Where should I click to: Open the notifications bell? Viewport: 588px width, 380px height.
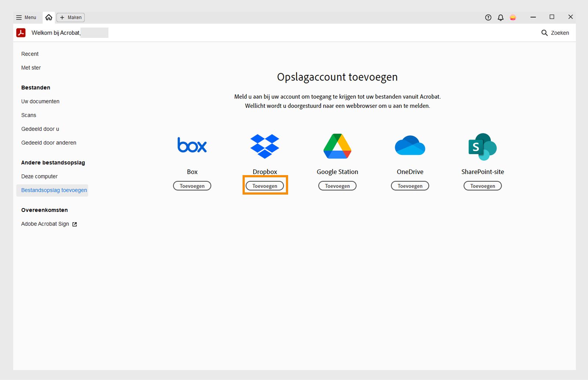(500, 17)
